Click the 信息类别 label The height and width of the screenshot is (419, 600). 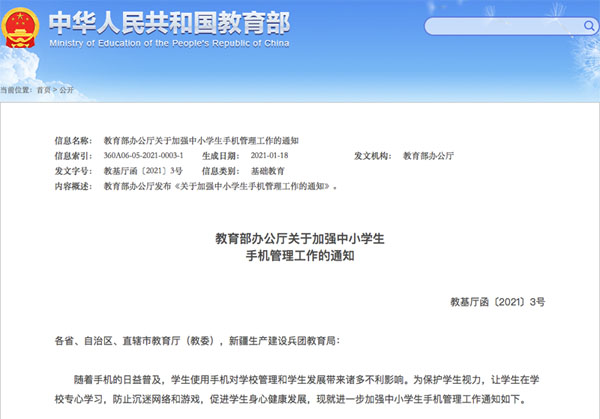[220, 171]
